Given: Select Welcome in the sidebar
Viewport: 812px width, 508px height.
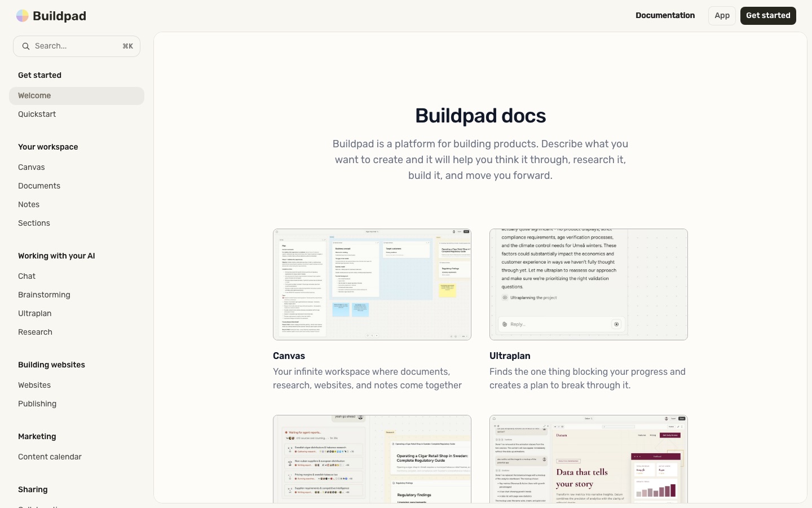Looking at the screenshot, I should point(77,96).
